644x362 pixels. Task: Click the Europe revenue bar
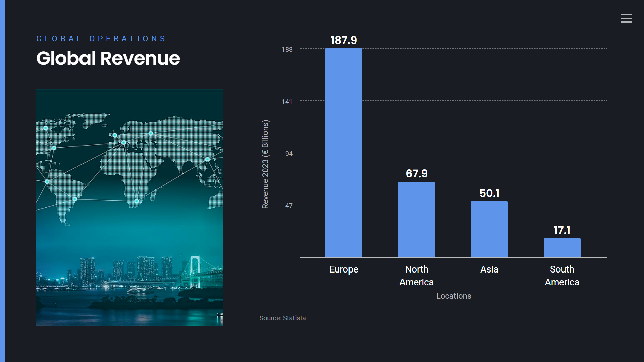343,153
